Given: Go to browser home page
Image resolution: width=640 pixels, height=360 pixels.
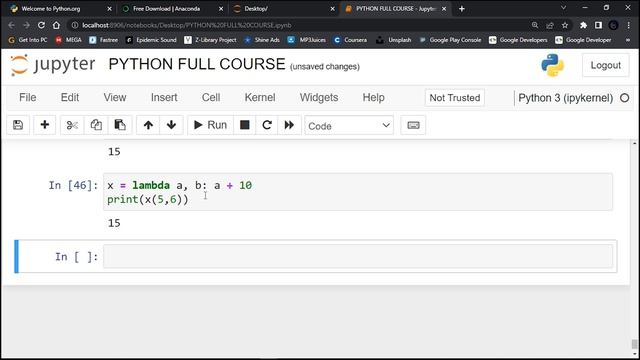Looking at the screenshot, I should [x=56, y=25].
